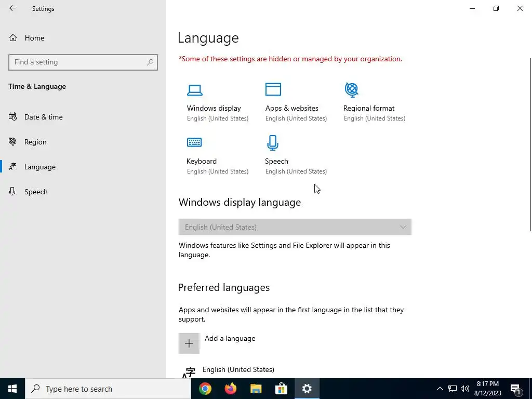Open the Speech tile microphone icon

(273, 143)
